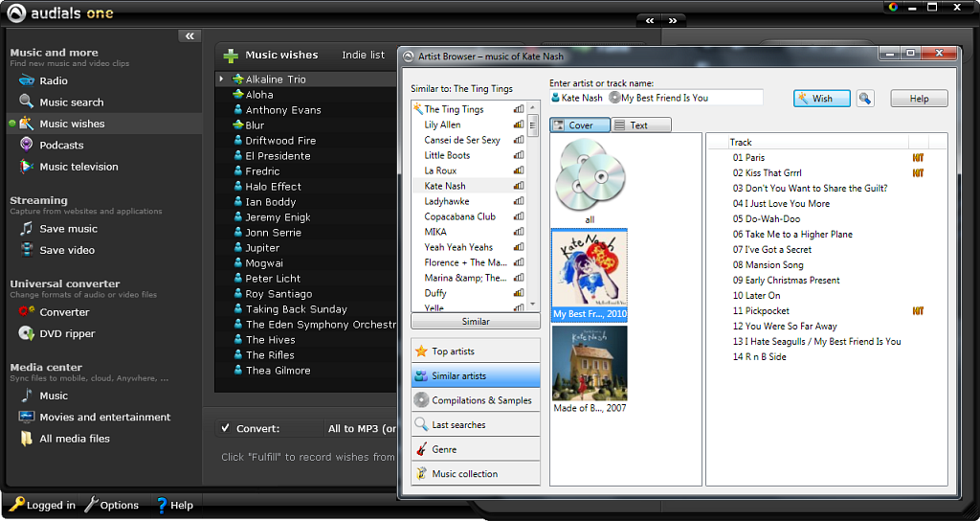Click the Help button in Artist Browser
The image size is (980, 521).
point(919,99)
